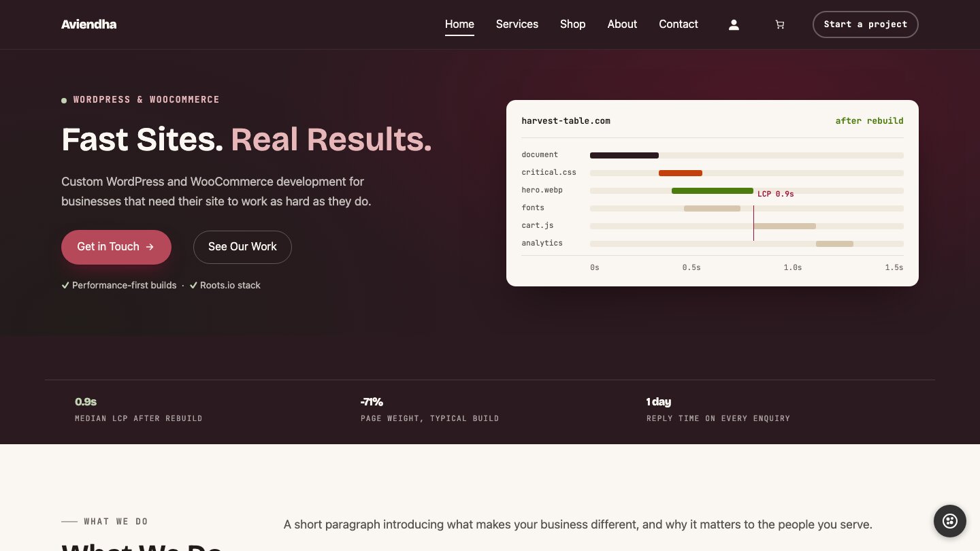The height and width of the screenshot is (551, 980).
Task: Click the 'Roots.io stack' text
Action: [x=230, y=285]
